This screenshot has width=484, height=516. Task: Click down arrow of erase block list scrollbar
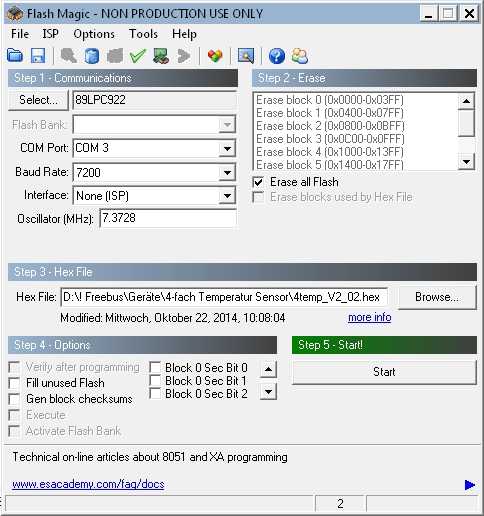[466, 162]
